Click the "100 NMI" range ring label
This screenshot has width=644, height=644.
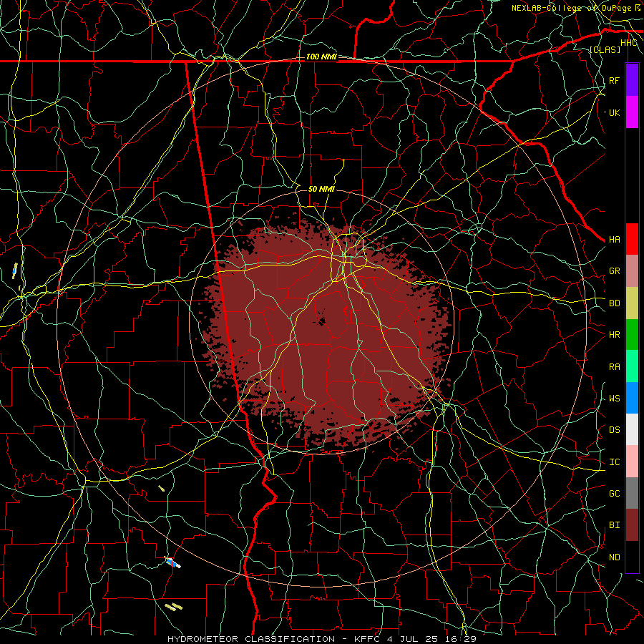321,57
